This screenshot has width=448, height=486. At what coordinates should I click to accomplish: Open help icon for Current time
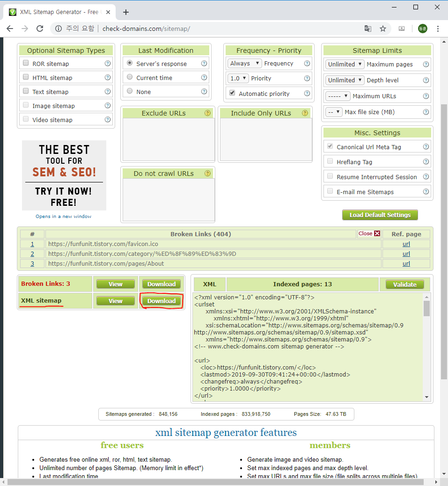[x=204, y=77]
